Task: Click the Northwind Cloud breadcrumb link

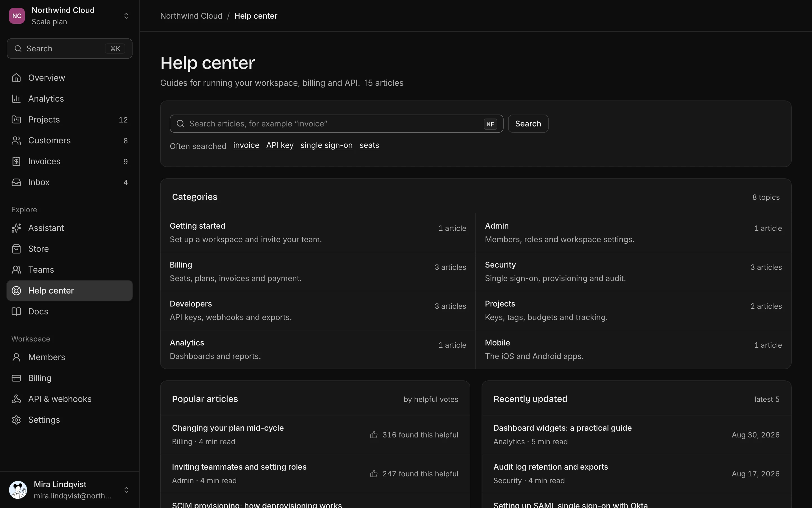Action: point(191,16)
